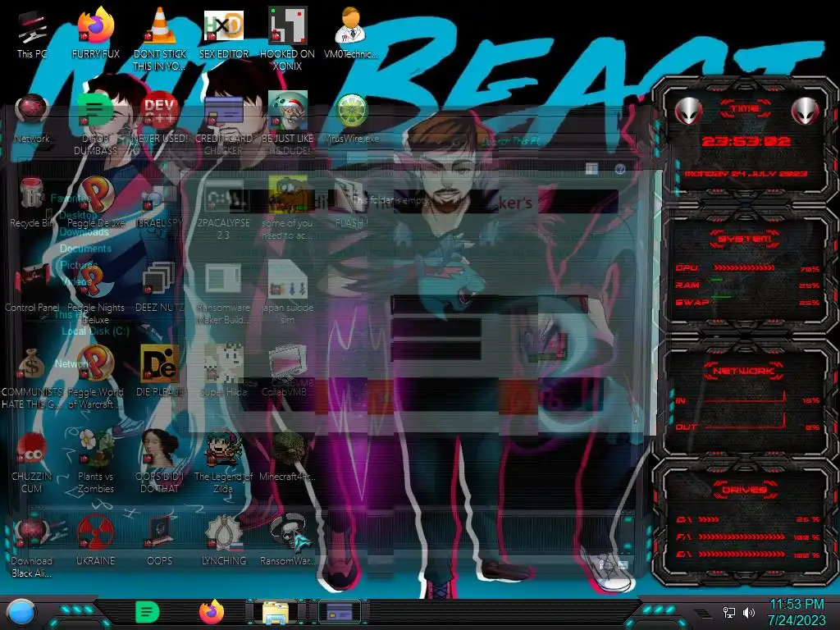Open the UKRAINE radiation icon
Image resolution: width=840 pixels, height=630 pixels.
[x=95, y=541]
